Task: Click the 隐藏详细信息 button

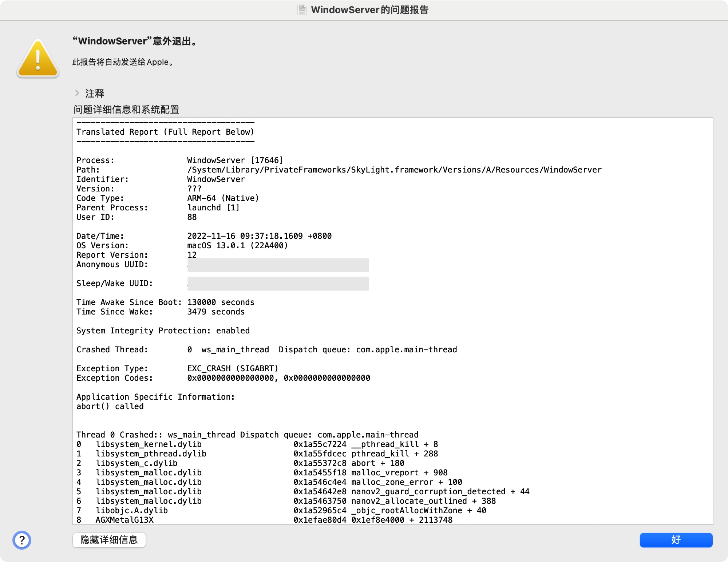Action: pyautogui.click(x=109, y=540)
